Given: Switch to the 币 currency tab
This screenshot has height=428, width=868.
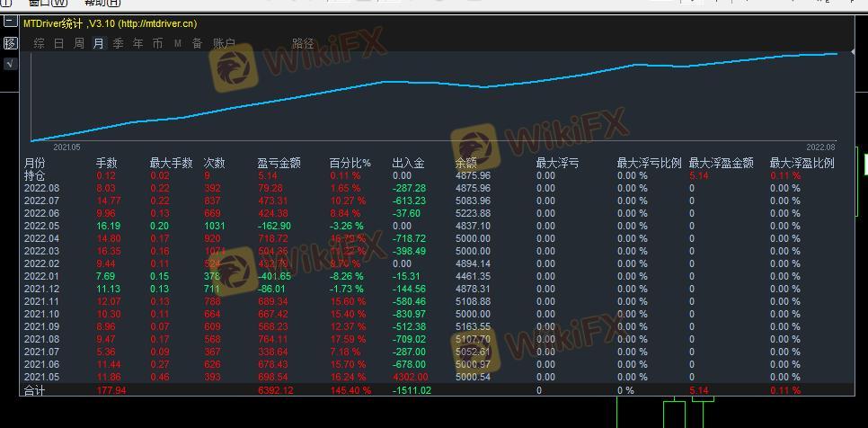Looking at the screenshot, I should coord(157,43).
